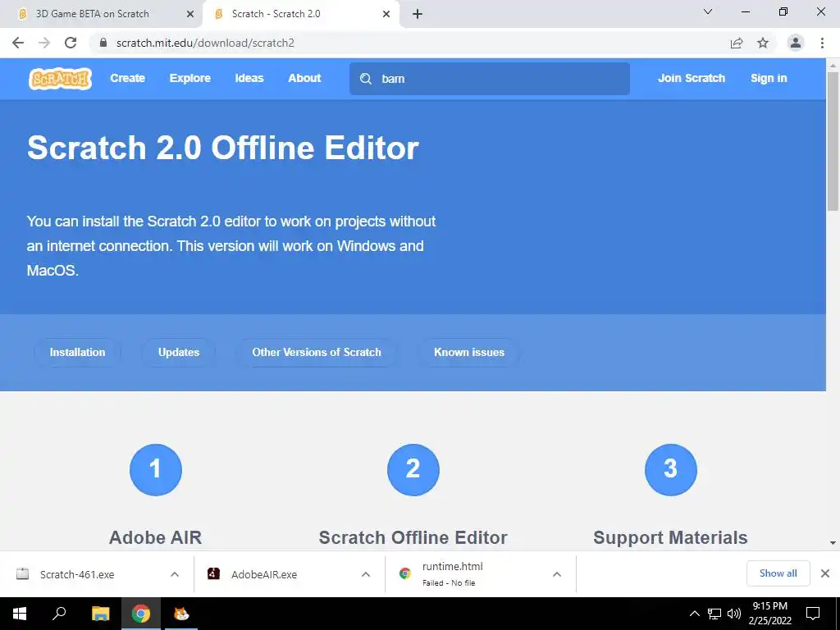
Task: Jump to the Updates section
Action: pyautogui.click(x=178, y=353)
